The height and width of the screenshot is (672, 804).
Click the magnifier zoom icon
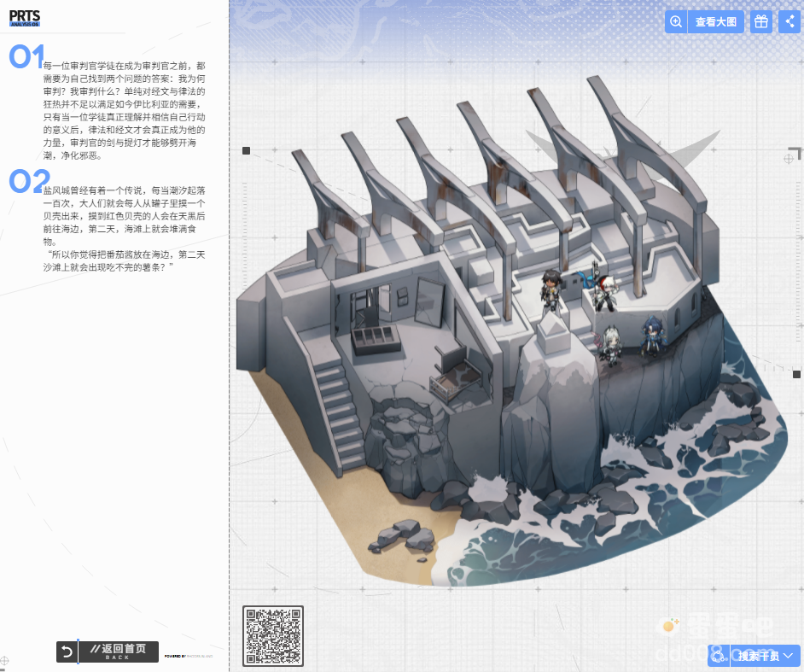click(676, 21)
